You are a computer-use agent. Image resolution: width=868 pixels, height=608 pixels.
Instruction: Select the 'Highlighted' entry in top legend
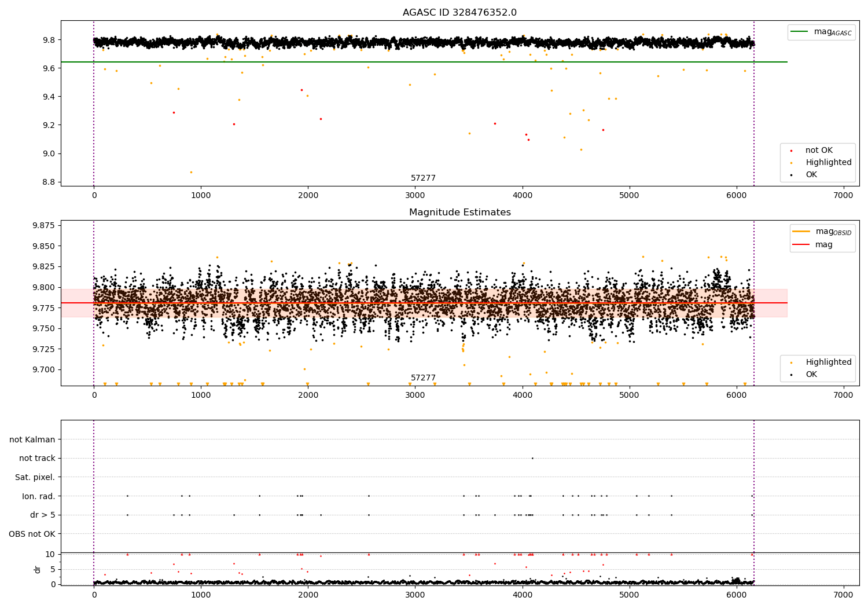click(x=828, y=163)
